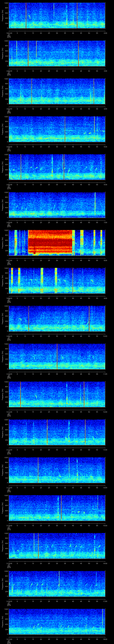The image size is (114, 644).
Task: Select the spectrogram panel starting at 3:02:00
Action: tap(57, 54)
